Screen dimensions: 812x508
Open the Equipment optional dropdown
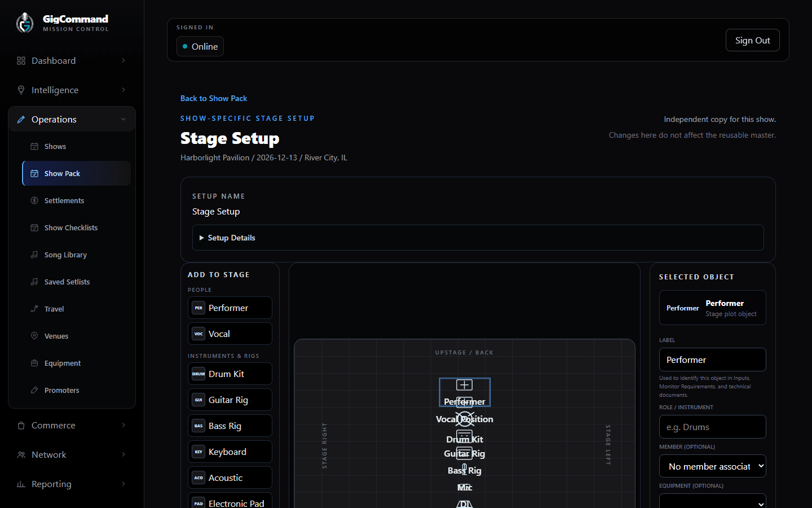(713, 501)
